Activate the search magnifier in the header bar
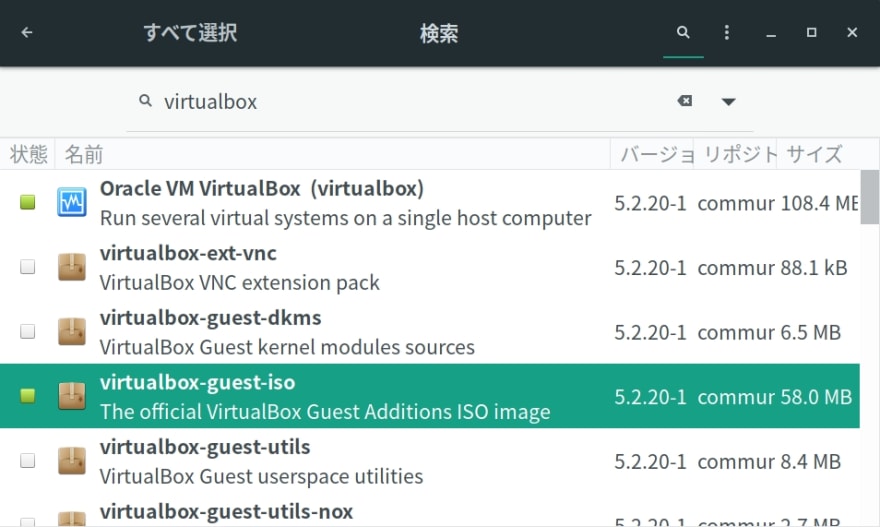Screen dimensions: 880x527 683,33
